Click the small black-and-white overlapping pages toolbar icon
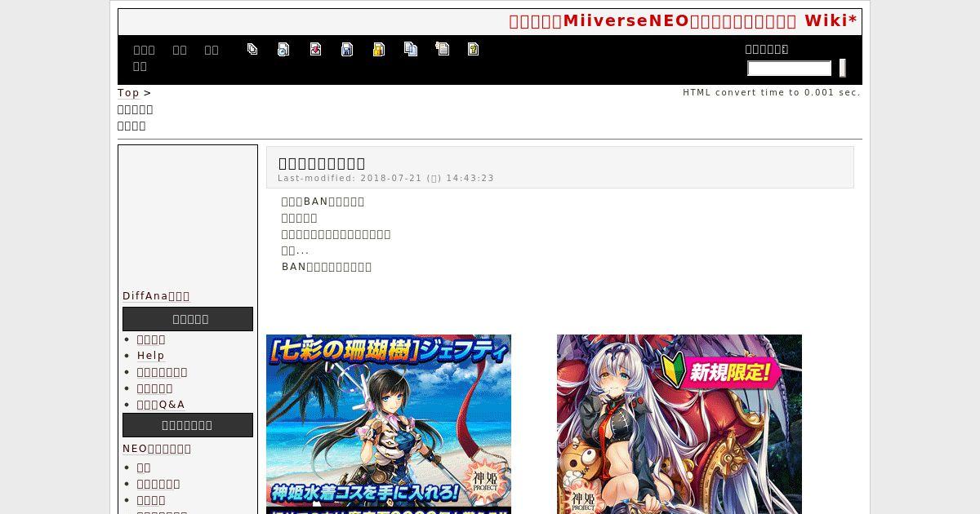Viewport: 980px width, 514px height. (x=252, y=49)
